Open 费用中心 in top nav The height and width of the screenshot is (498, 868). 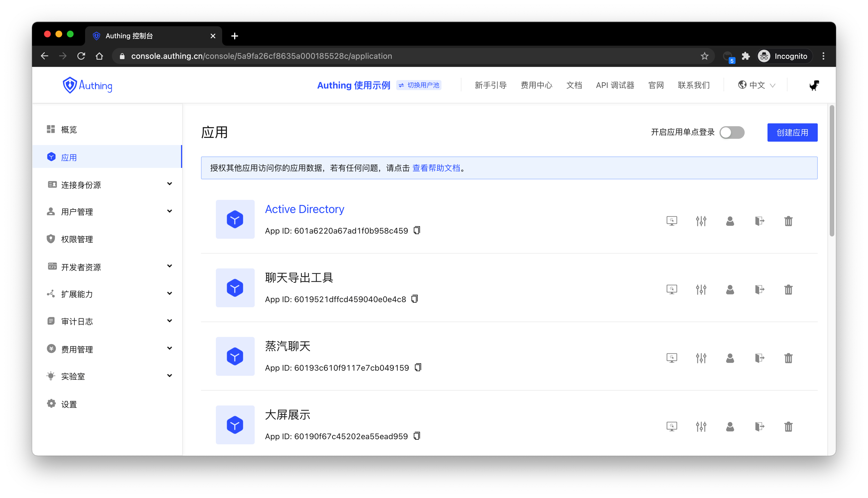coord(536,85)
